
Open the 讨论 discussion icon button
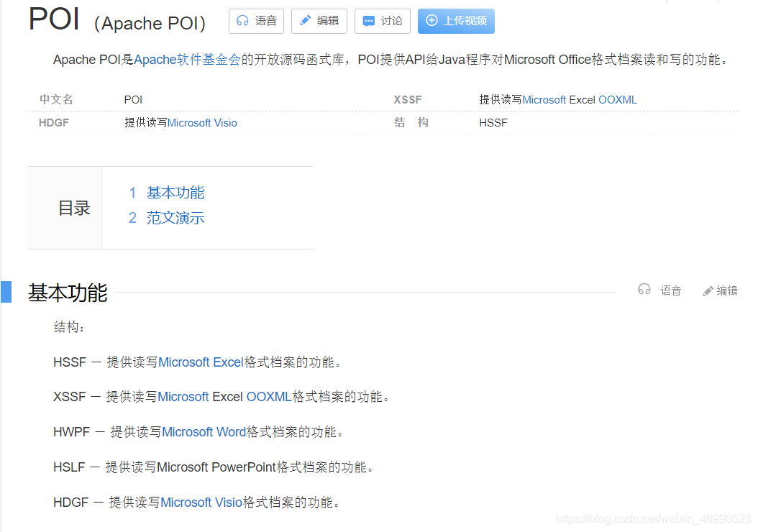click(368, 21)
